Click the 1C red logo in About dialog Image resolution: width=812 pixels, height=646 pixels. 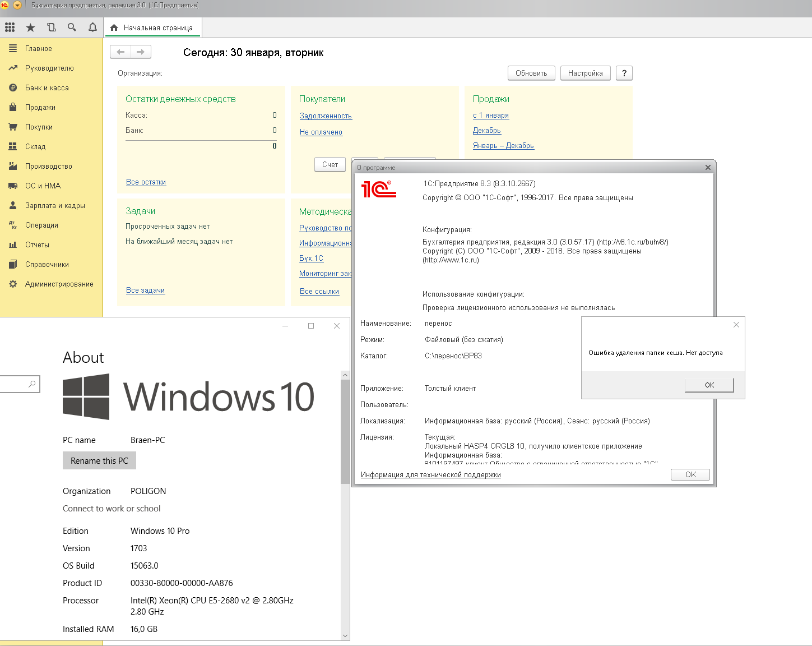pyautogui.click(x=379, y=189)
